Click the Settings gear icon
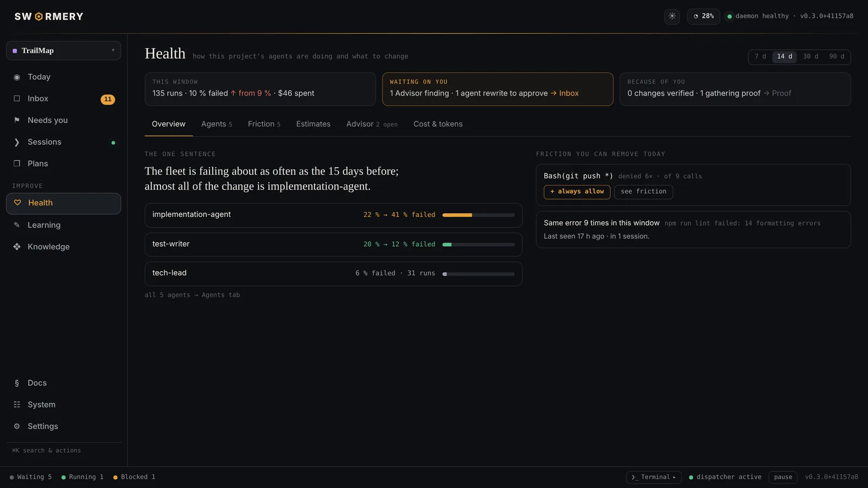The image size is (868, 488). click(17, 426)
